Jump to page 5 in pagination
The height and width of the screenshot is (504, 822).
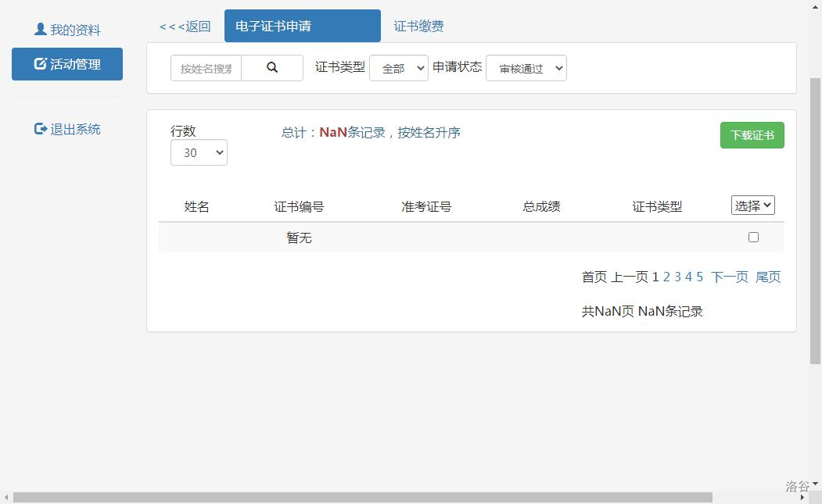click(699, 277)
